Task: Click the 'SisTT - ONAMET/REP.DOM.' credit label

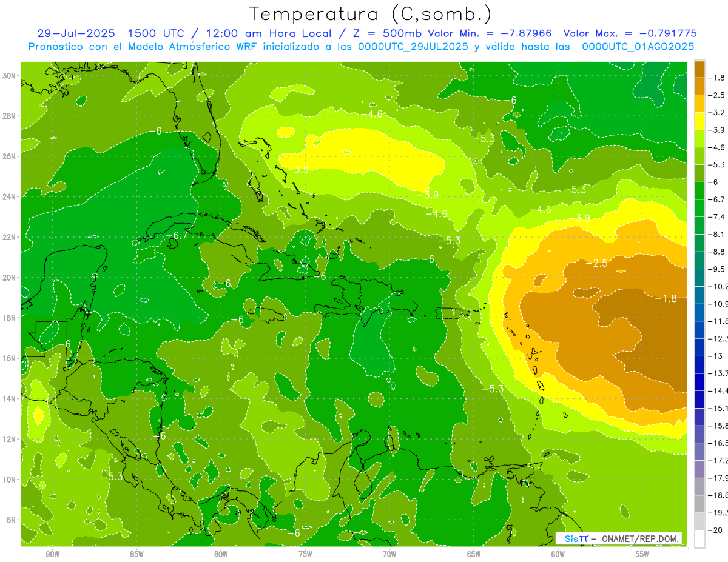Action: click(619, 538)
